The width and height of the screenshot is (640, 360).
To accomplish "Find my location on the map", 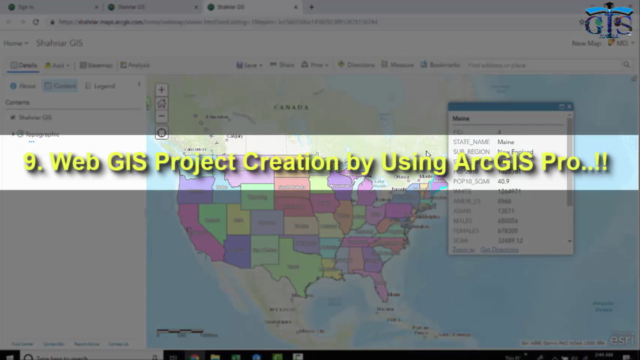I will tap(161, 133).
